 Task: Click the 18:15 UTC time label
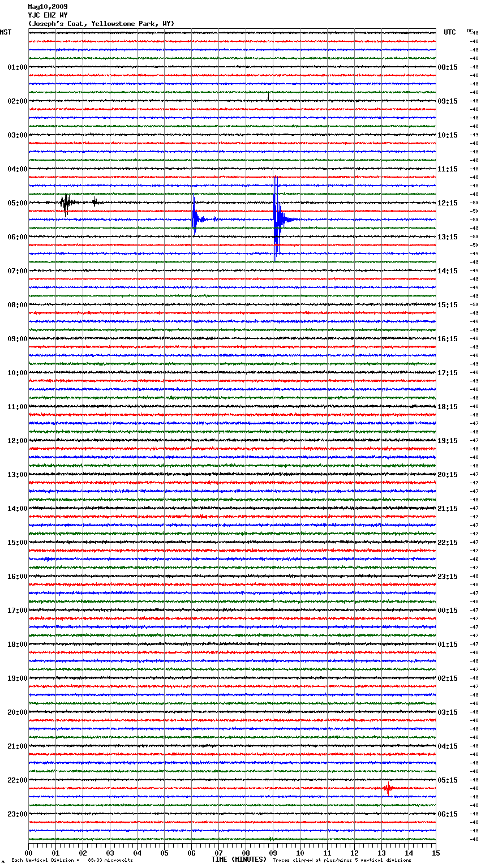pyautogui.click(x=448, y=407)
